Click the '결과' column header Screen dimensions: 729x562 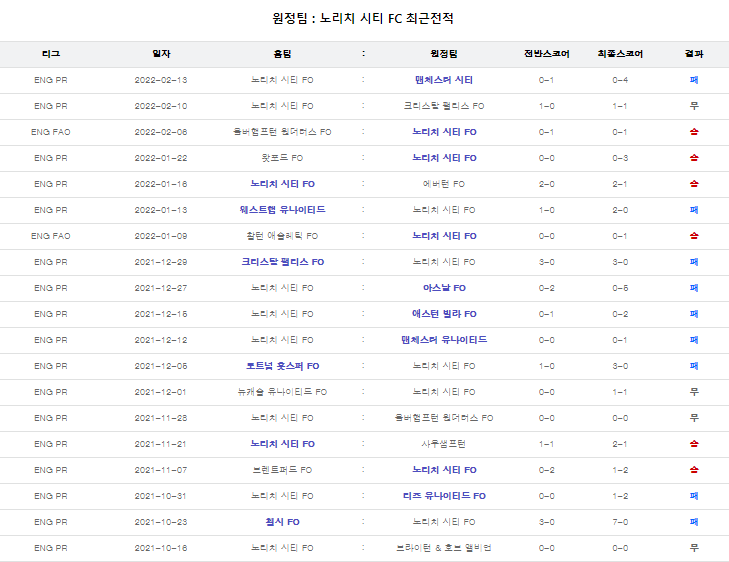(x=694, y=54)
